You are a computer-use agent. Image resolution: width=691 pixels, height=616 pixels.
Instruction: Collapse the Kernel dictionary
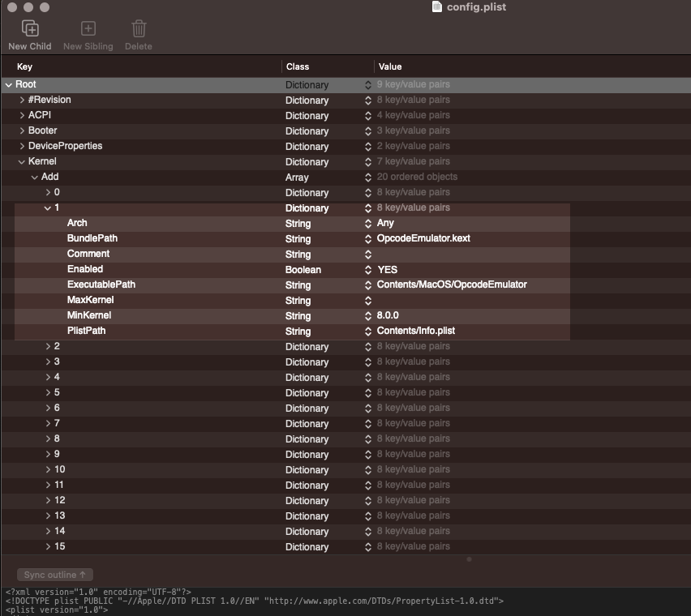(22, 162)
